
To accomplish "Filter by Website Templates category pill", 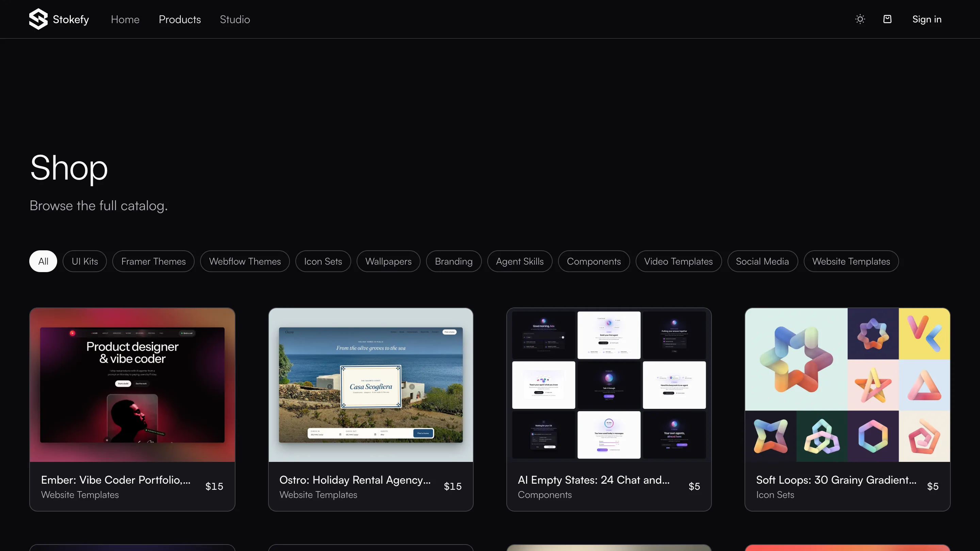I will click(x=851, y=261).
